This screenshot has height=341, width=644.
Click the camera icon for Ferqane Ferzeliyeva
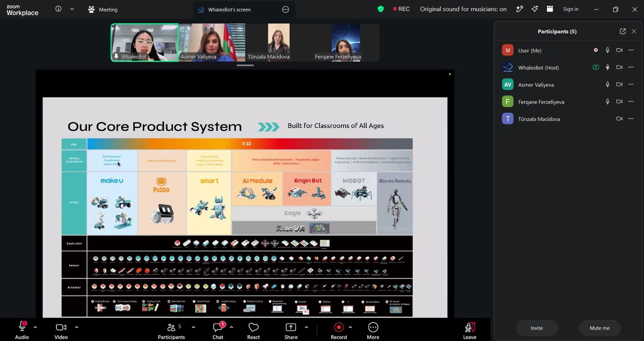coord(619,101)
